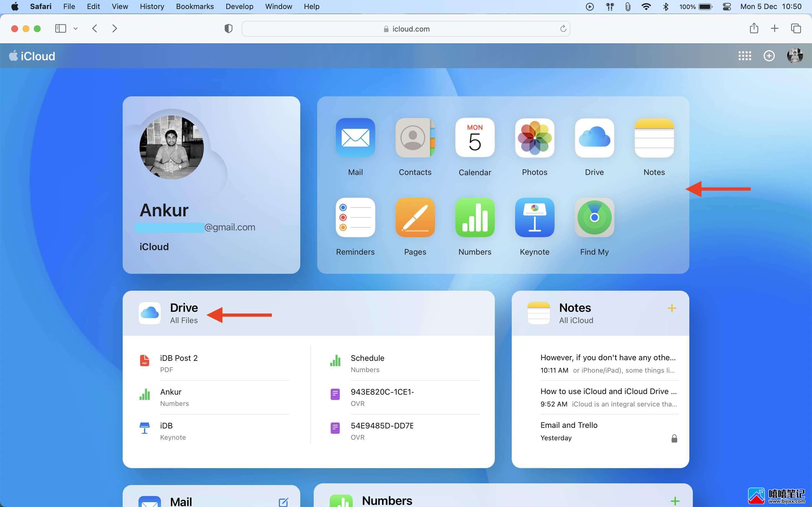Select the iCloud.com address bar
This screenshot has height=507, width=812.
click(406, 28)
